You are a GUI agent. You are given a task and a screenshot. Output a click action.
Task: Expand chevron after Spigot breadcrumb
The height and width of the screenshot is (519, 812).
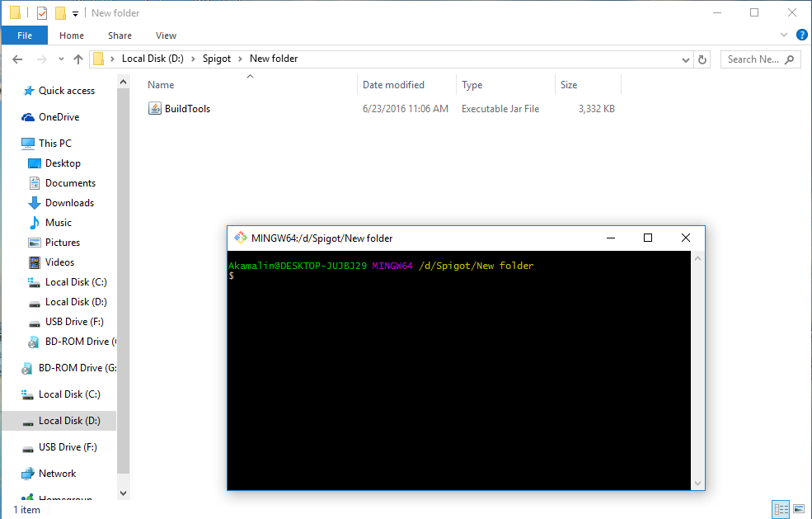click(240, 59)
